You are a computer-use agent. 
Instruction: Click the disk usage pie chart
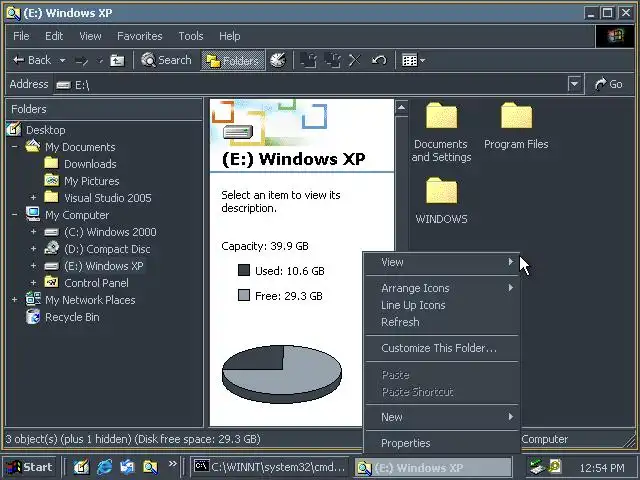[282, 374]
